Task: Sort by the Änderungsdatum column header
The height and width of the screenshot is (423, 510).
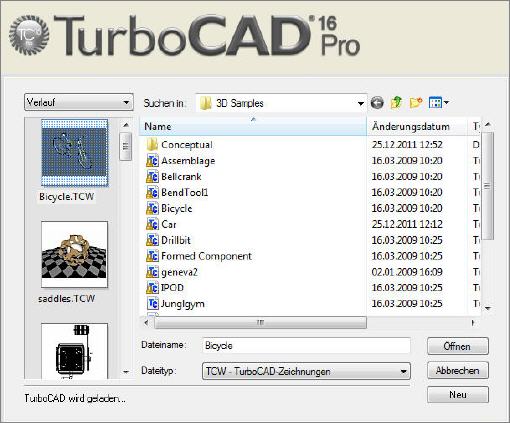Action: 417,127
